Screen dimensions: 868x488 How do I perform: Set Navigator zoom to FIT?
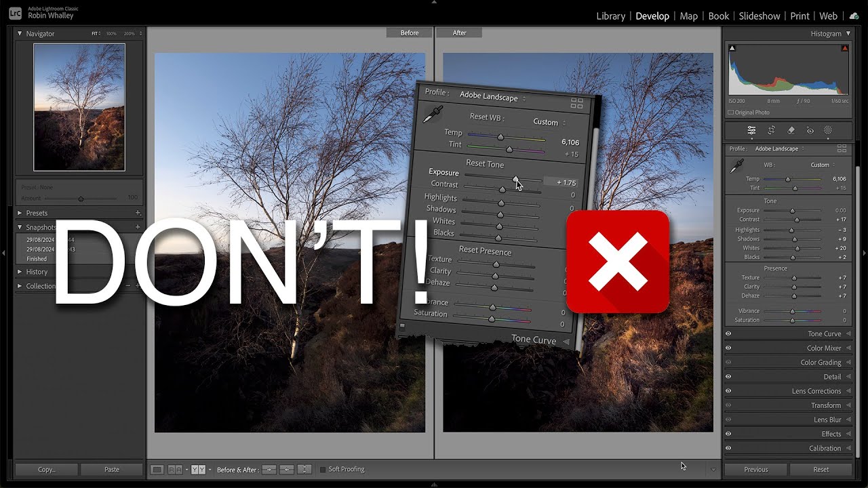[x=94, y=33]
